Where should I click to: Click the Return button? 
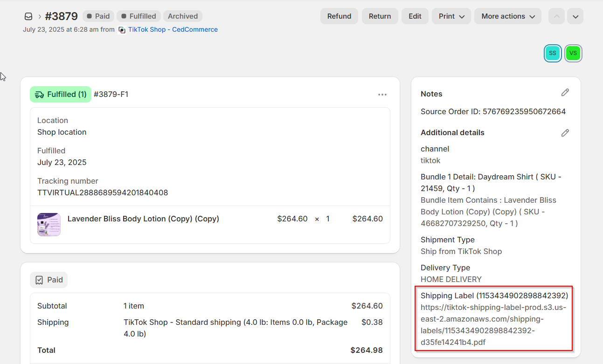[380, 16]
